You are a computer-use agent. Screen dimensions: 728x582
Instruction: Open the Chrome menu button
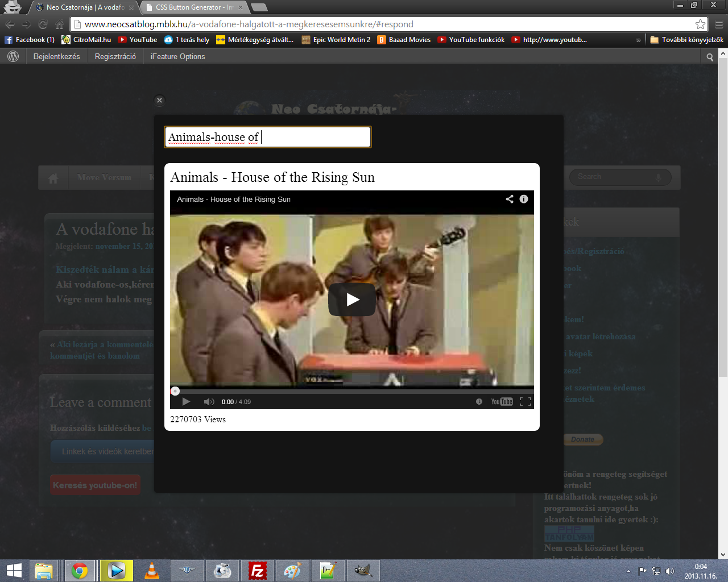coord(719,24)
